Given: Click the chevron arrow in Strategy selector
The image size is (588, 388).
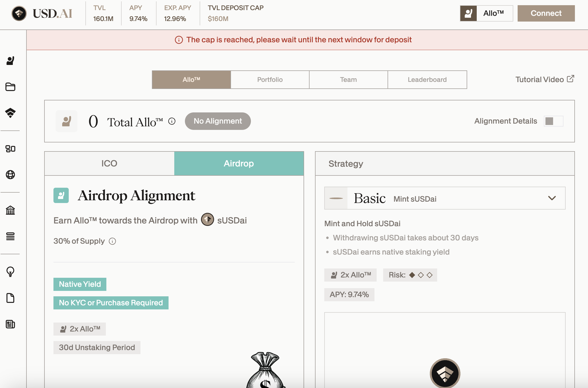Looking at the screenshot, I should (x=552, y=198).
